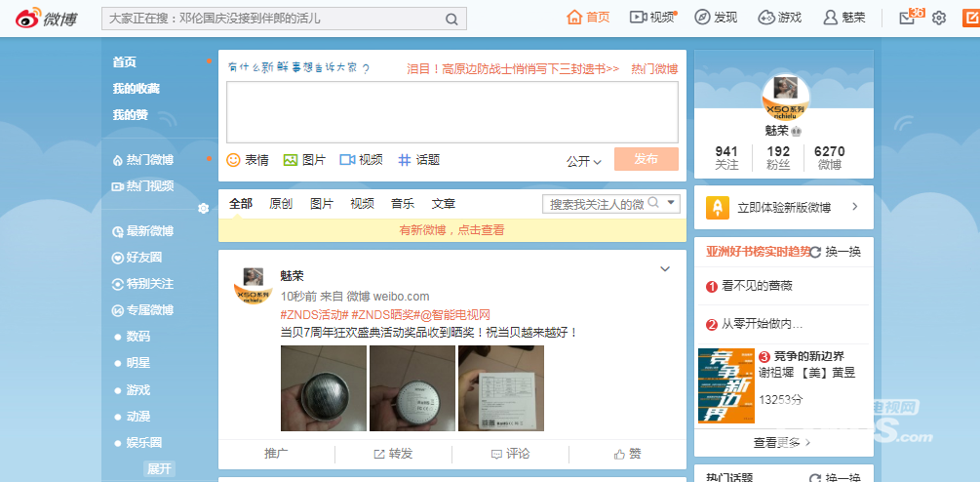
Task: Open 发现 discover in top navigation
Action: point(717,18)
